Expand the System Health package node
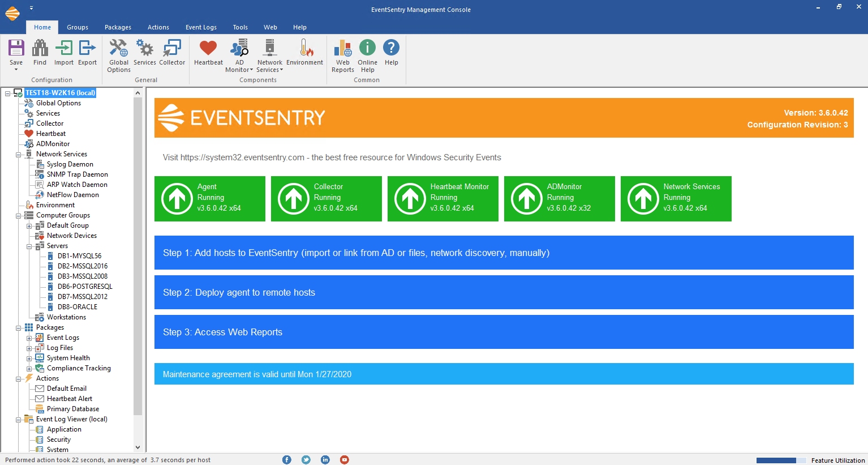The height and width of the screenshot is (465, 868). pyautogui.click(x=29, y=359)
